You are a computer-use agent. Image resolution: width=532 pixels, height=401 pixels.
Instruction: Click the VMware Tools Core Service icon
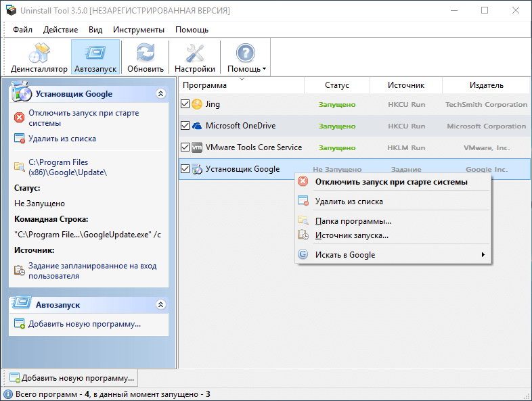(197, 147)
